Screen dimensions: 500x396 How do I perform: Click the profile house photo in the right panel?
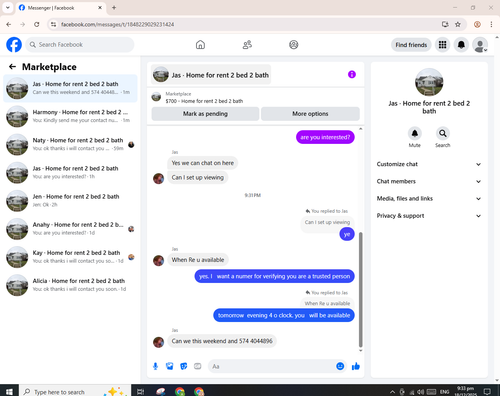point(429,82)
